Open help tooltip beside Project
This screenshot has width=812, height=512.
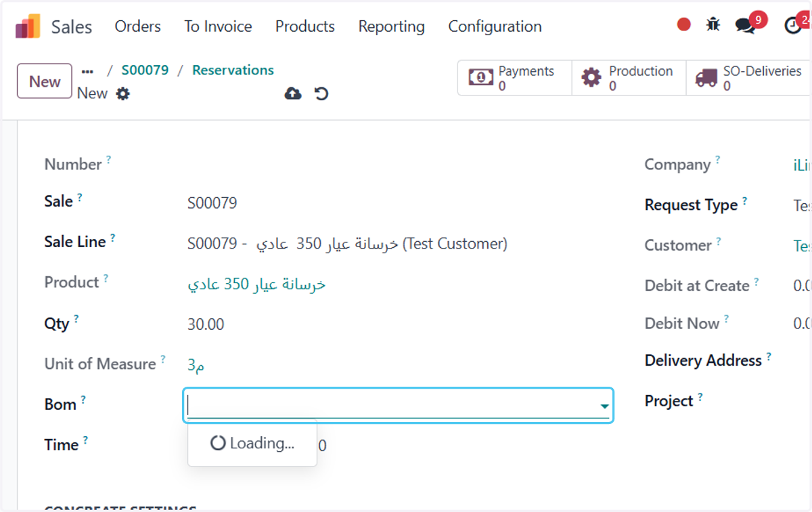(x=700, y=397)
